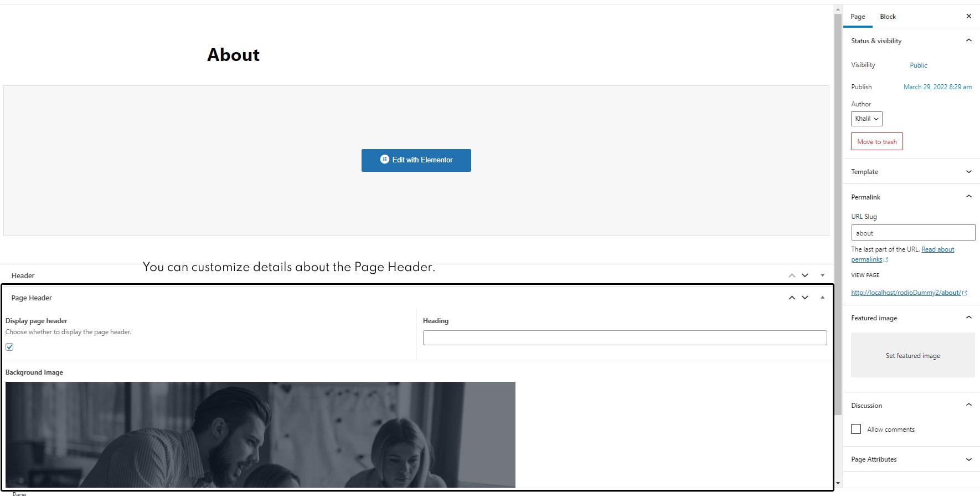
Task: Move Header metabox down arrow
Action: tap(805, 275)
